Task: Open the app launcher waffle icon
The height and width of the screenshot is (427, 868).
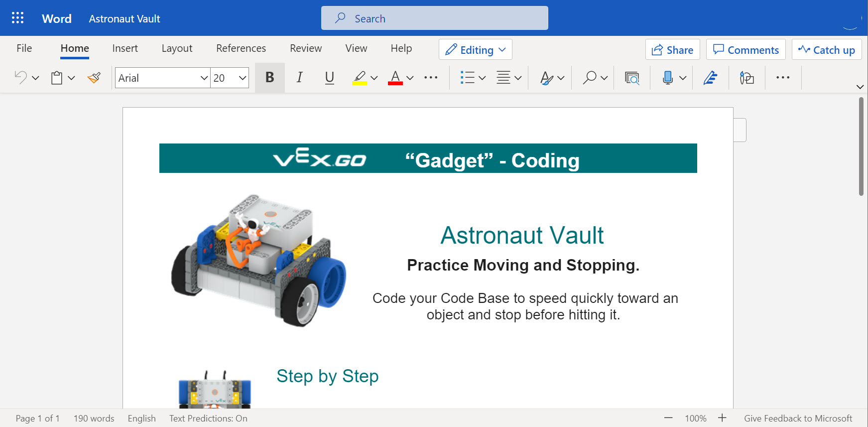Action: 18,18
